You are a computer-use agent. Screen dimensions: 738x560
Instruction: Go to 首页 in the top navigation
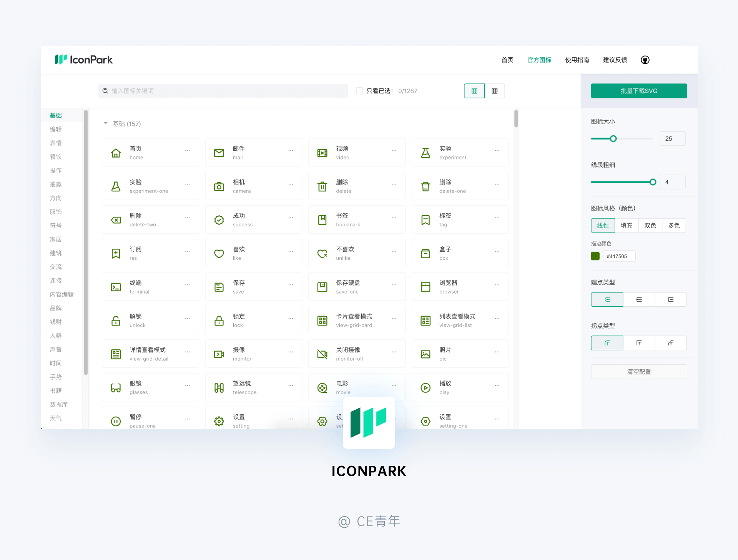(x=507, y=60)
